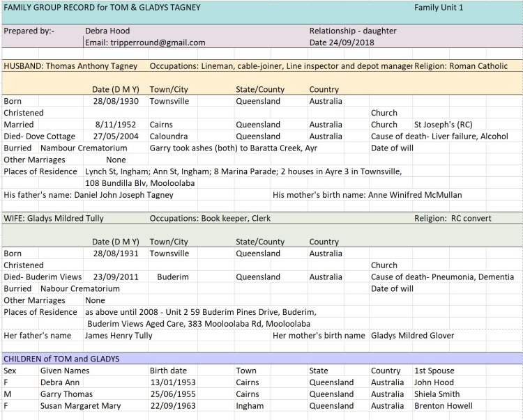Click the husband's birth date 28/08/1930

pos(116,101)
